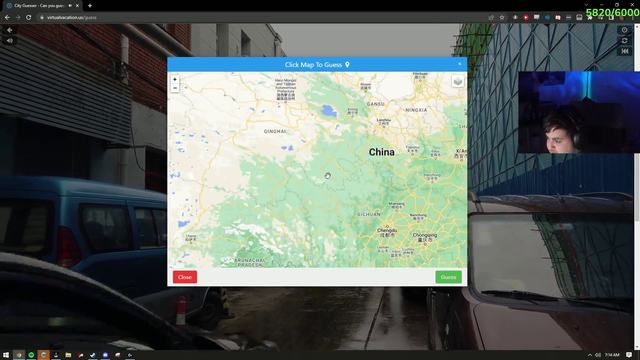640x360 pixels.
Task: Click the game's back arrow overlay
Action: 10,30
